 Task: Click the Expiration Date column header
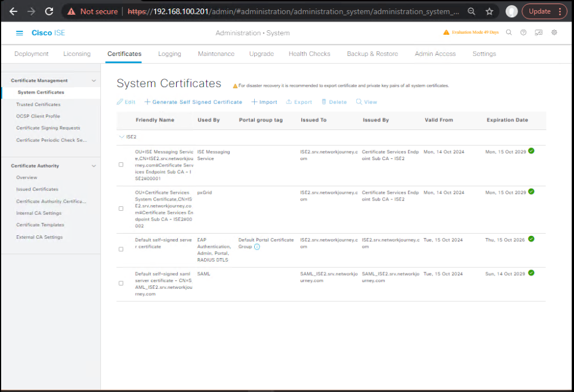[507, 120]
